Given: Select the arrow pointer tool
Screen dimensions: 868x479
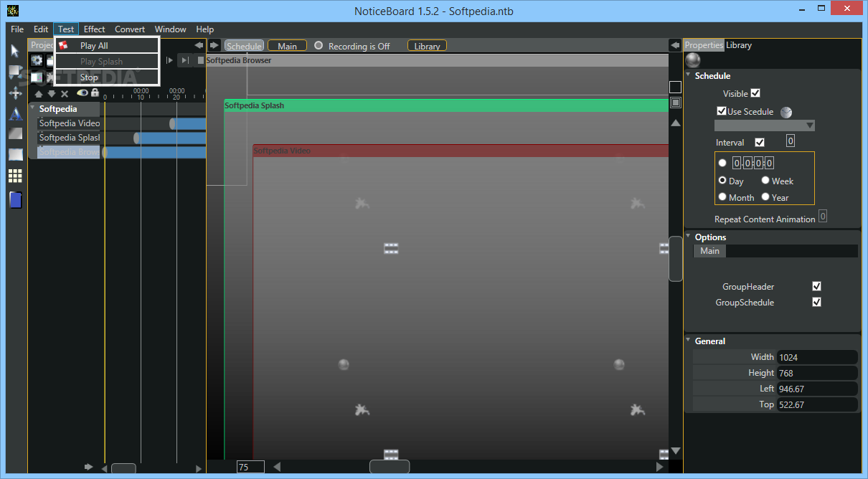Looking at the screenshot, I should tap(15, 50).
